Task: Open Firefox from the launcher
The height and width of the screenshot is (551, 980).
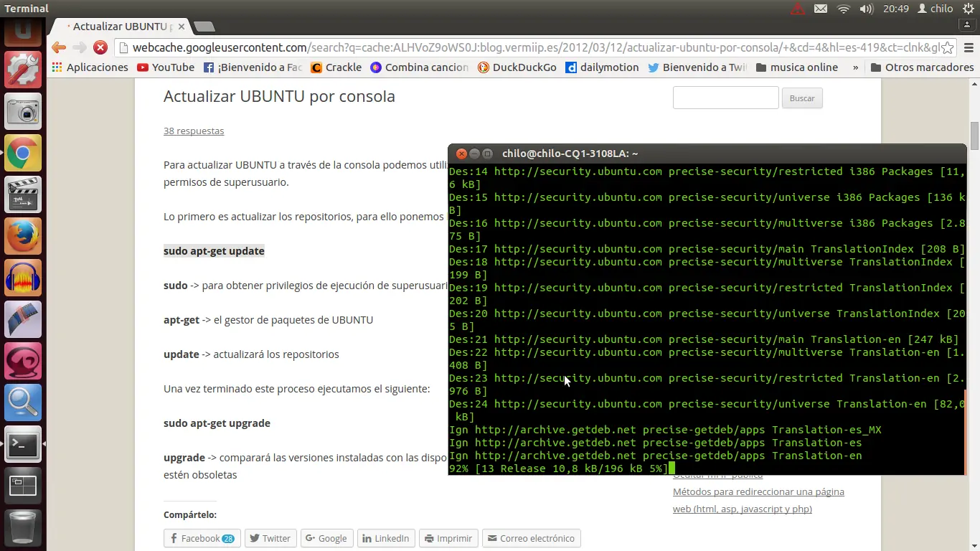Action: click(23, 237)
